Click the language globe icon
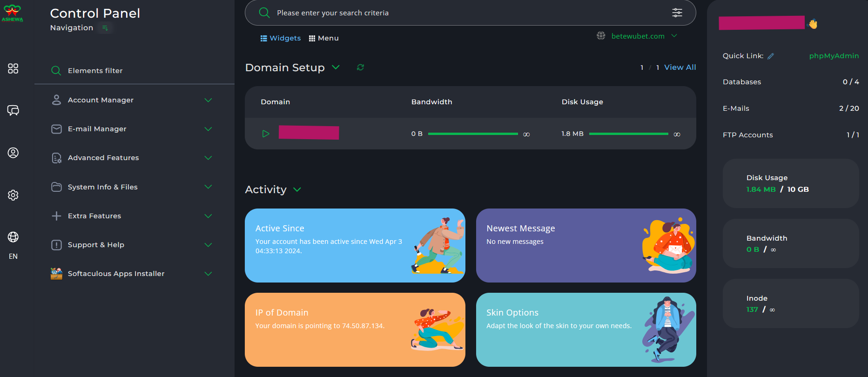The image size is (868, 377). pos(13,237)
